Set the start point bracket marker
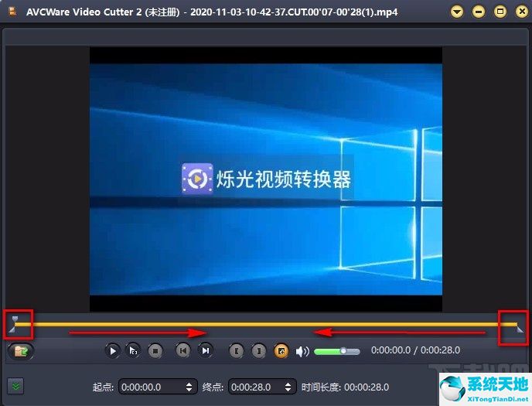Viewport: 532px width, 406px height. [237, 351]
